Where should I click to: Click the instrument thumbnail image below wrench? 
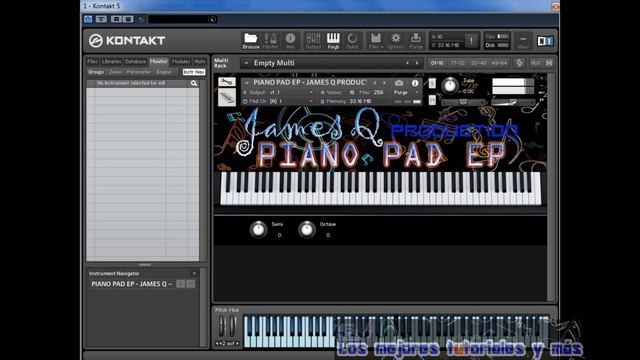coord(227,98)
